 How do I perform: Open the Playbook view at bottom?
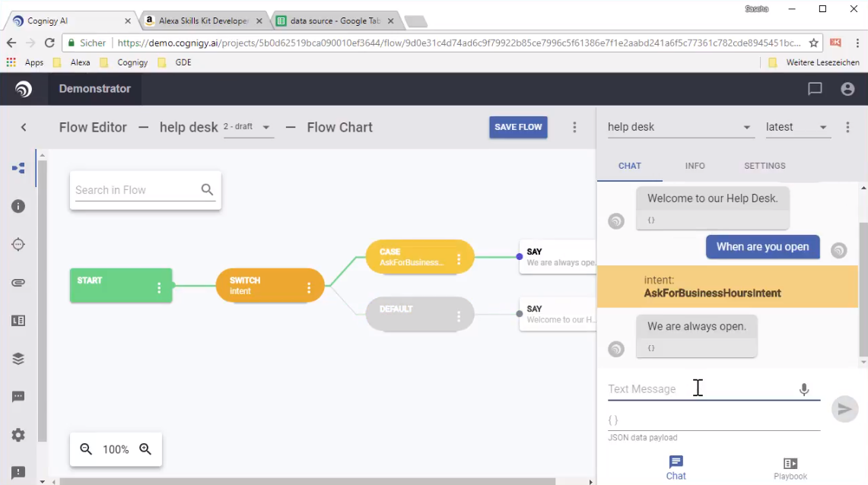pos(790,468)
